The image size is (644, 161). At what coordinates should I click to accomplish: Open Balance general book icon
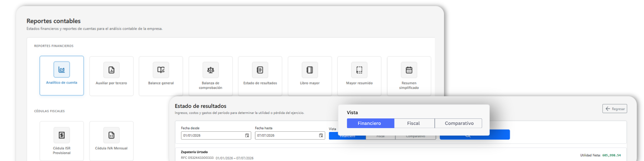pyautogui.click(x=161, y=70)
